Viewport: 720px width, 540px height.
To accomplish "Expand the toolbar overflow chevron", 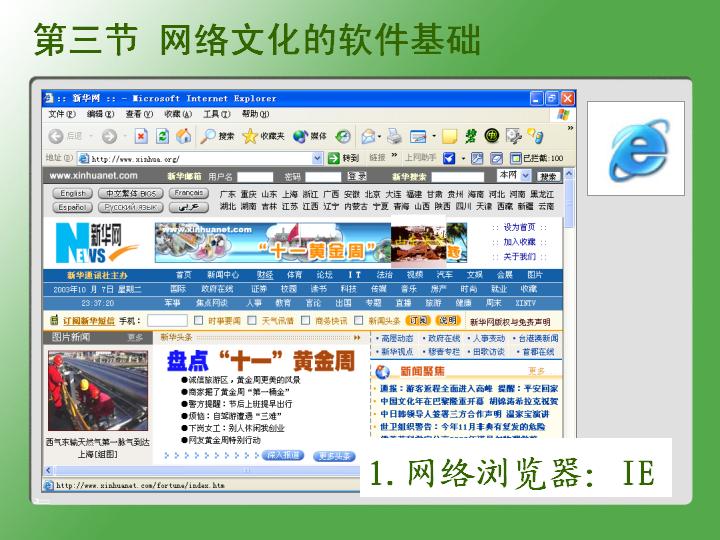I will 570,128.
